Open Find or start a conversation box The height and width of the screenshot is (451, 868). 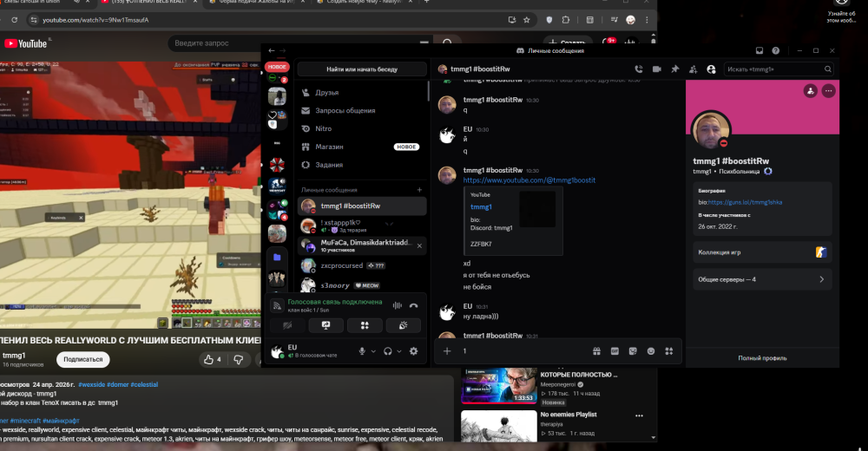[x=362, y=69]
